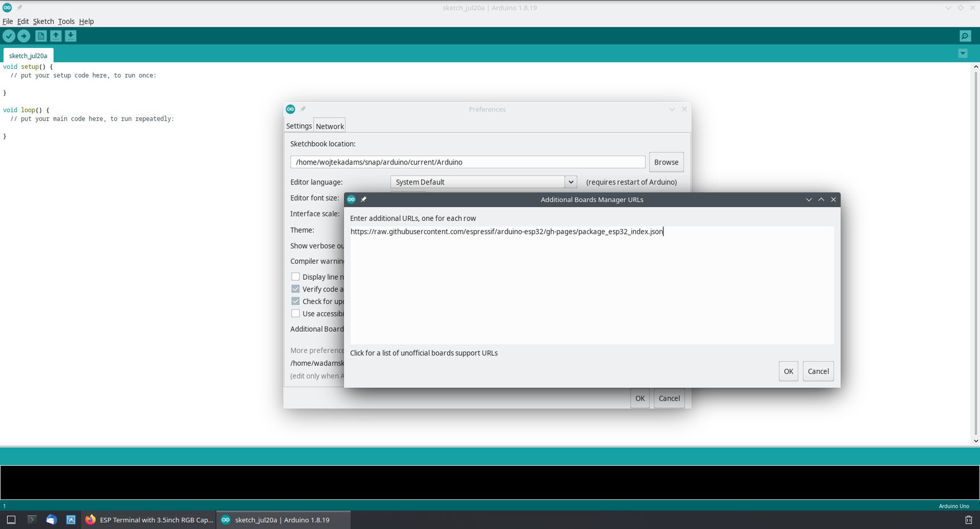Toggle Use accessibility features checkbox
The image size is (980, 529).
coord(296,314)
